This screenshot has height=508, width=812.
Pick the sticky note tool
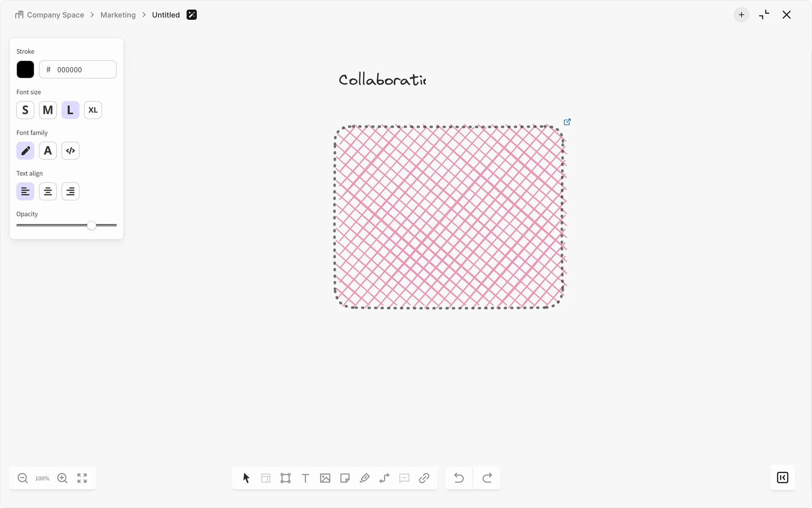(345, 478)
